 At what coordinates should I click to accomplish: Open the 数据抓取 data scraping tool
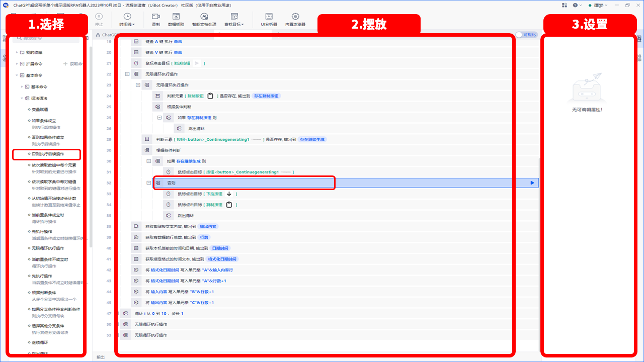176,20
